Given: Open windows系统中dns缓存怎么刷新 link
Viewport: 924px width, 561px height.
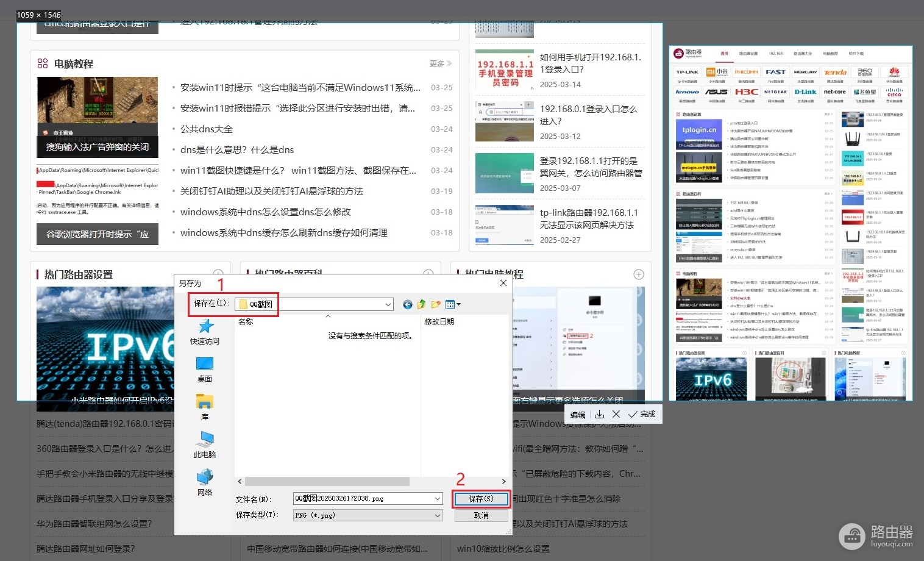Looking at the screenshot, I should point(284,232).
